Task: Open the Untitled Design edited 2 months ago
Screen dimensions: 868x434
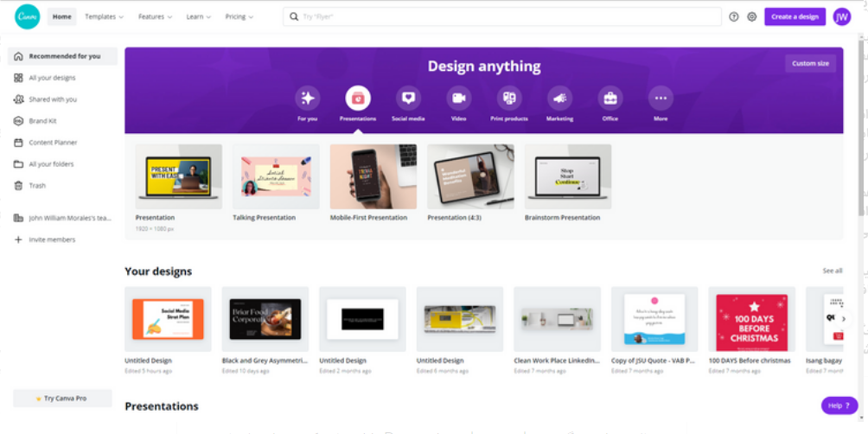Action: (x=362, y=319)
